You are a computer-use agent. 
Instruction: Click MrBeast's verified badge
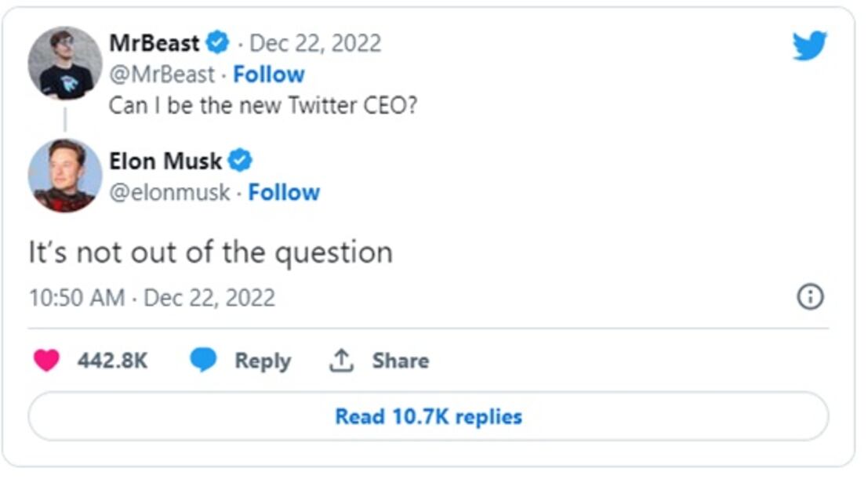216,43
